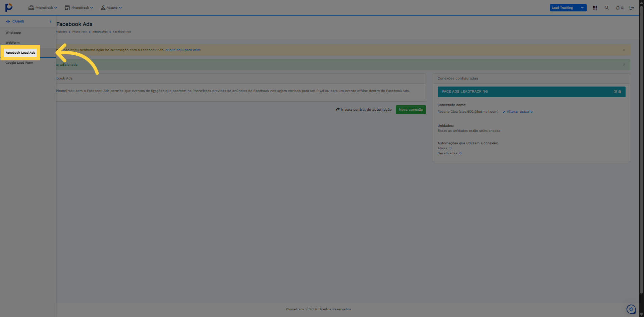Select Webform in the channels menu
The image size is (644, 317).
(12, 43)
